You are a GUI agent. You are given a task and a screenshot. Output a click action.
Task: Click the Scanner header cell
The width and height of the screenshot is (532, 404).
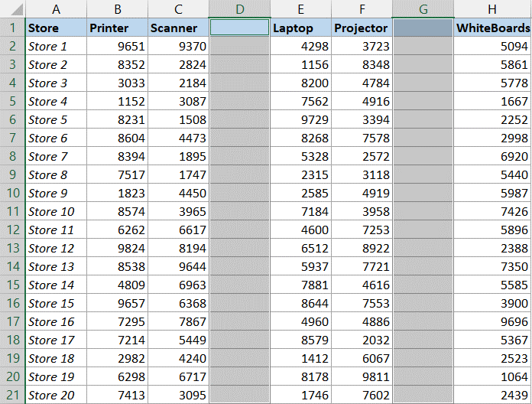coord(178,28)
